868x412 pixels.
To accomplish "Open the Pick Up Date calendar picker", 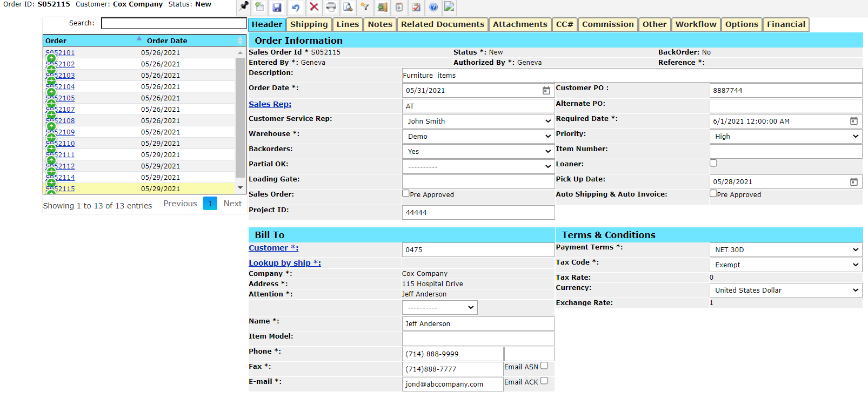I will pyautogui.click(x=854, y=182).
